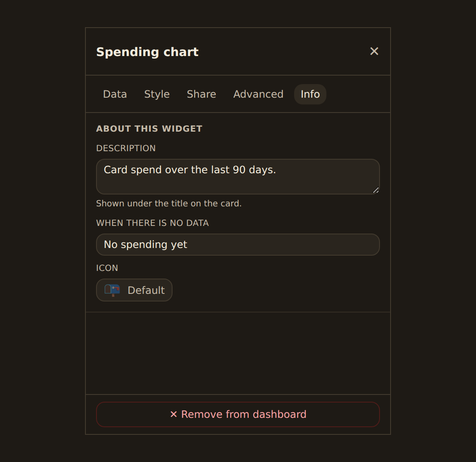The image size is (476, 462).
Task: Click the hint Shown under the title
Action: pos(169,203)
